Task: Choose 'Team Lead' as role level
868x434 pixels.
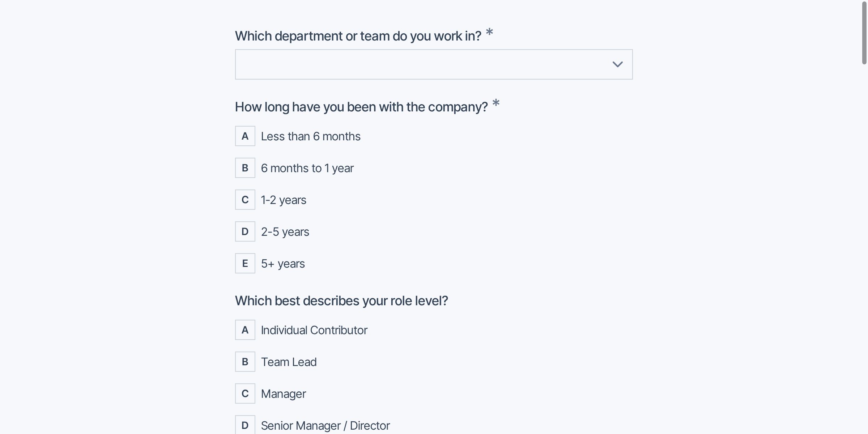Action: (x=288, y=362)
